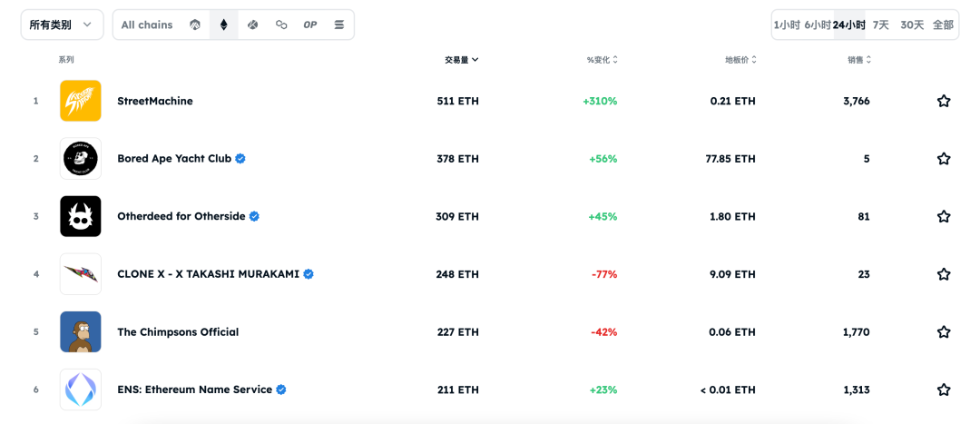Select the Polygon chain filter icon
980x424 pixels.
[x=281, y=25]
